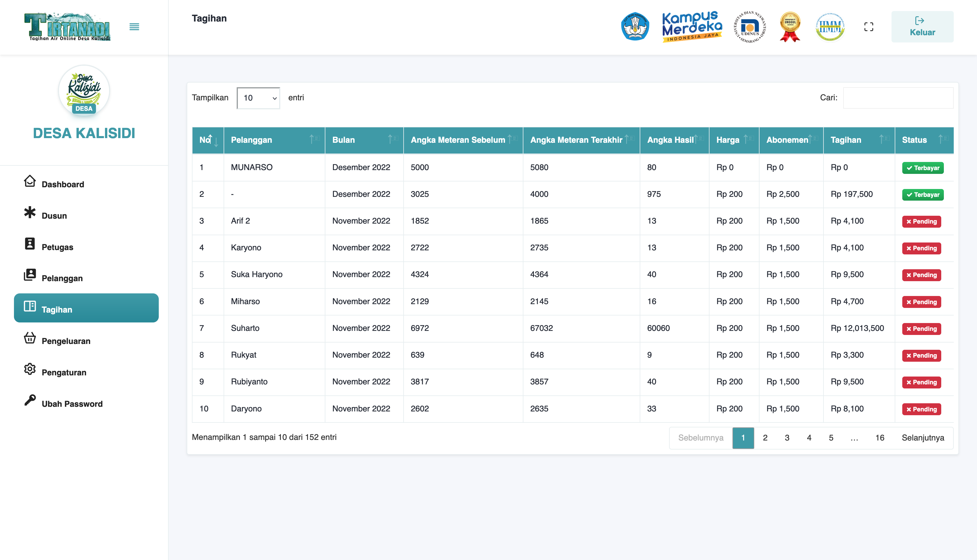977x560 pixels.
Task: Click the Kampus Merdeka logo
Action: point(692,26)
